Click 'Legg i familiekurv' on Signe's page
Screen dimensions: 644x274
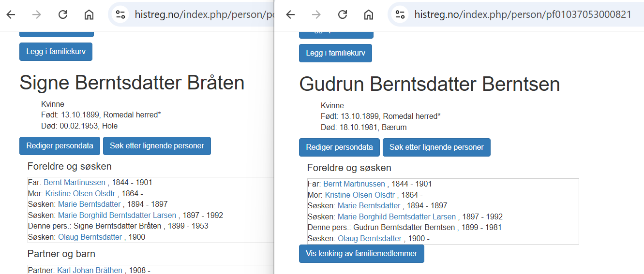click(56, 52)
